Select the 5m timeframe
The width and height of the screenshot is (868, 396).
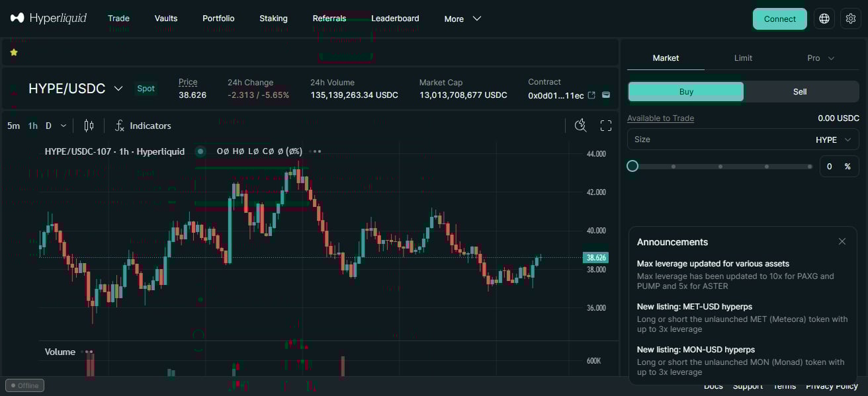coord(13,126)
